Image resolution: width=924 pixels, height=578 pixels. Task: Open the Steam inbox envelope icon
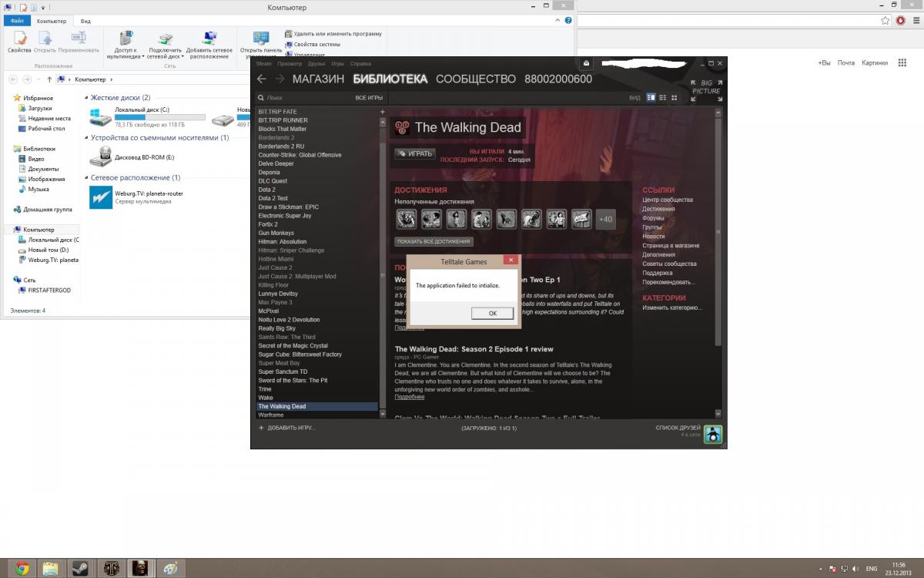(x=587, y=63)
